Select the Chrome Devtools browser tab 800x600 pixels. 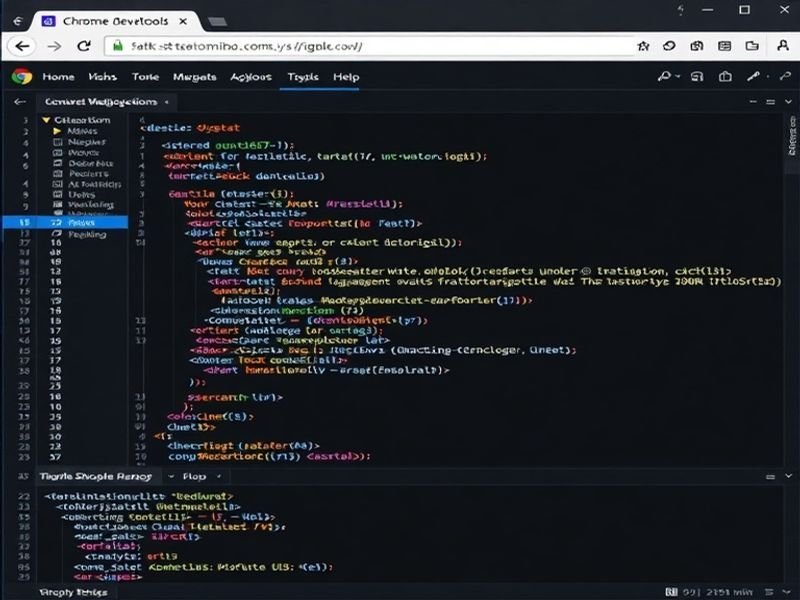point(105,20)
